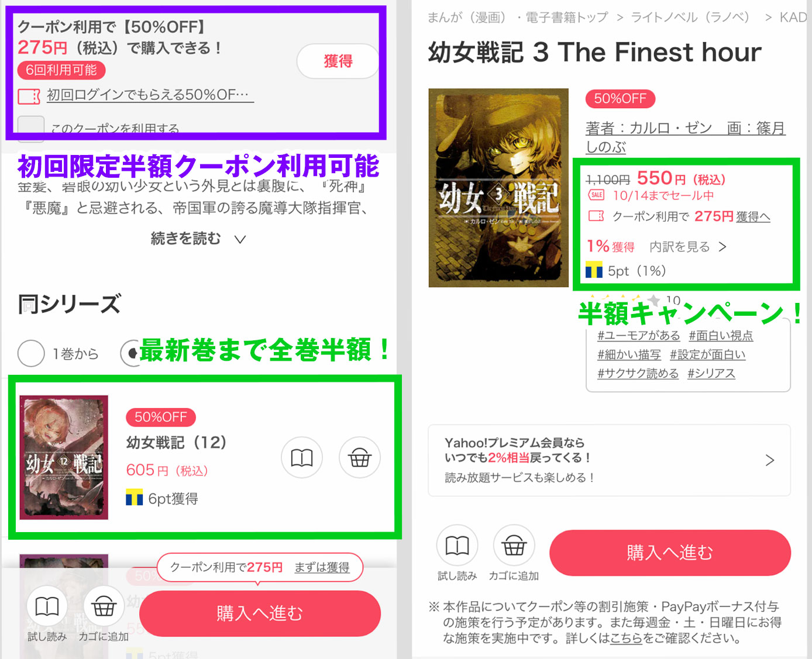
Task: Click カゴに追加 basket icon in left bottom bar
Action: (104, 606)
